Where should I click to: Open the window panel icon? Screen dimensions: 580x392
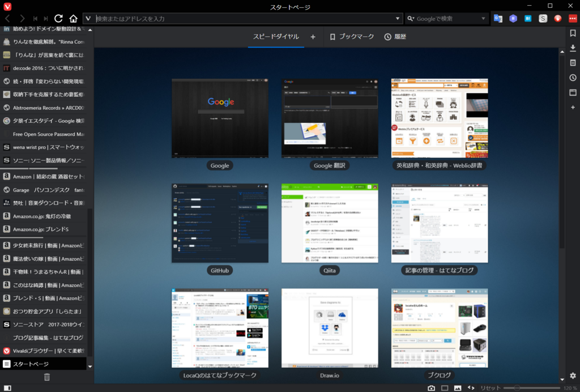click(573, 92)
